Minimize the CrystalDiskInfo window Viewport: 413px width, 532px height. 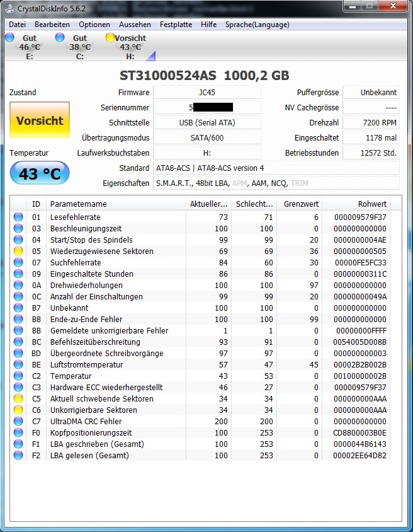(353, 6)
